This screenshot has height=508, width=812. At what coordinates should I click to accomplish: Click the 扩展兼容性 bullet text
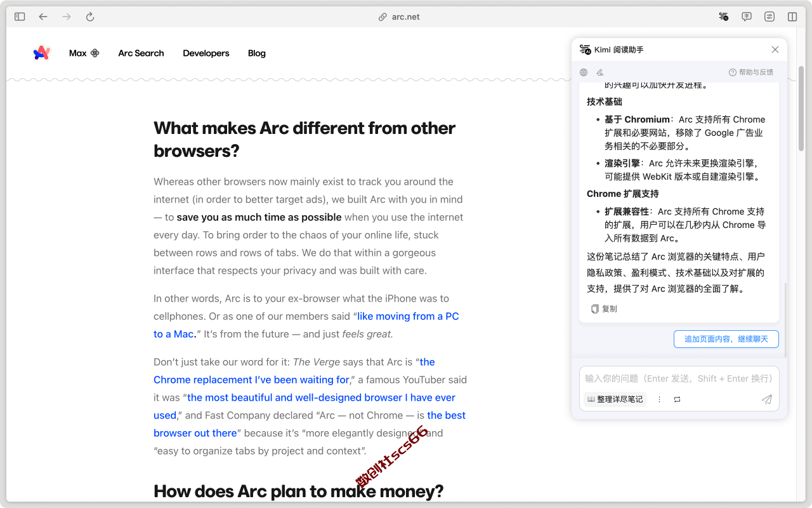click(685, 225)
